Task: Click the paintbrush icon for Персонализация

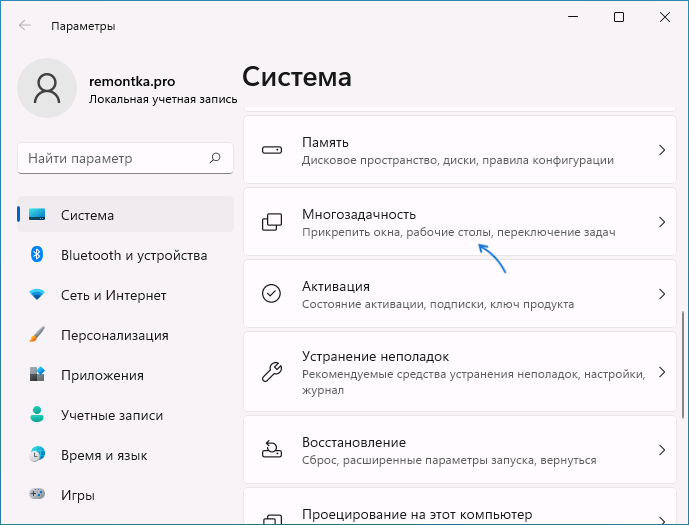Action: tap(37, 334)
